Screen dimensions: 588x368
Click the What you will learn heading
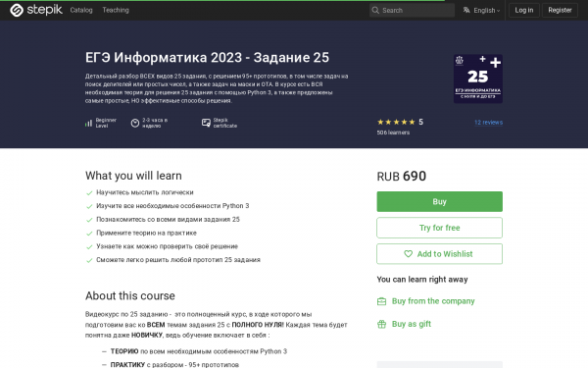pos(133,176)
